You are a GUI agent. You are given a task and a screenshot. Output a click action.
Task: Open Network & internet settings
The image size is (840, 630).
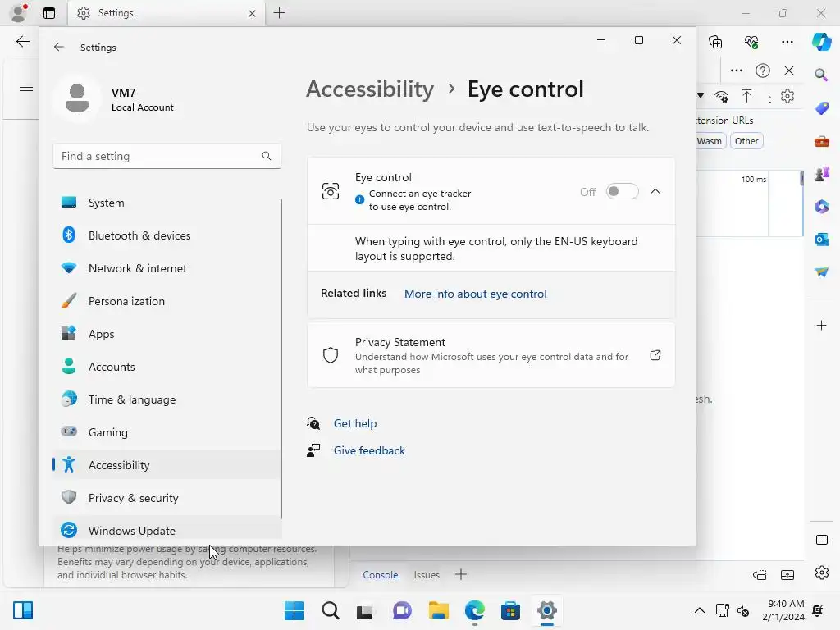[x=137, y=268]
